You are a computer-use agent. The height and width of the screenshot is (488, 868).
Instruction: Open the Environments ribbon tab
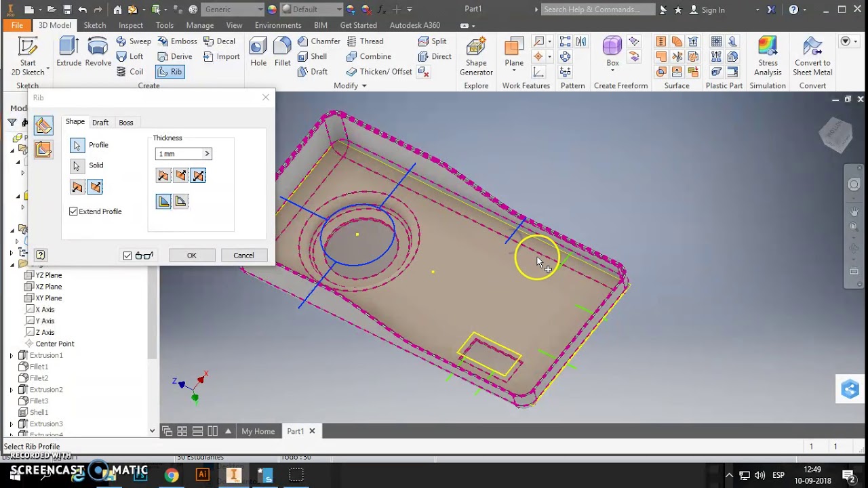click(278, 25)
